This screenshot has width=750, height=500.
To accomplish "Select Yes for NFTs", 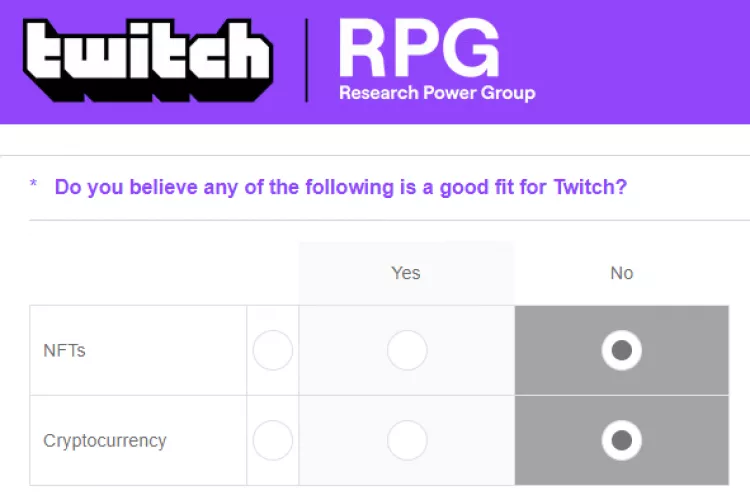I will [x=407, y=351].
